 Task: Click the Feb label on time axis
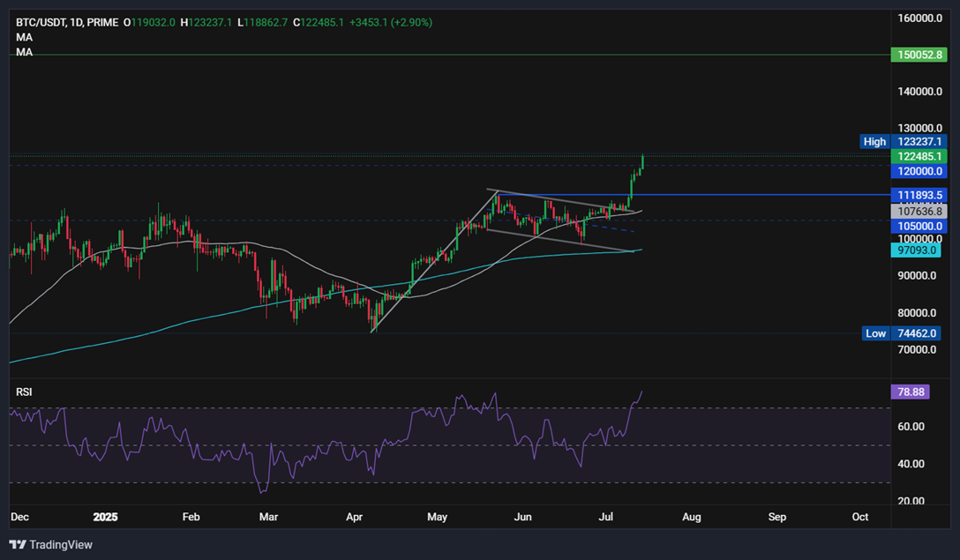tap(191, 517)
